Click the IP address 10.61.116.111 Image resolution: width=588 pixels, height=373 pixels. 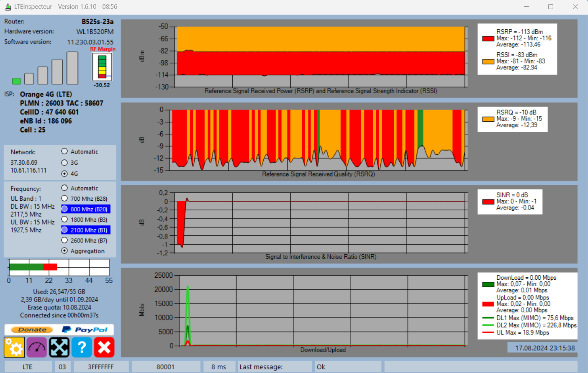click(28, 171)
